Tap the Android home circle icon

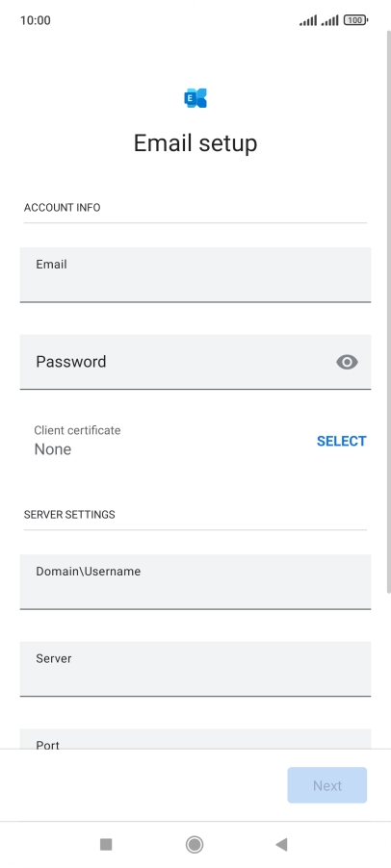point(195,844)
